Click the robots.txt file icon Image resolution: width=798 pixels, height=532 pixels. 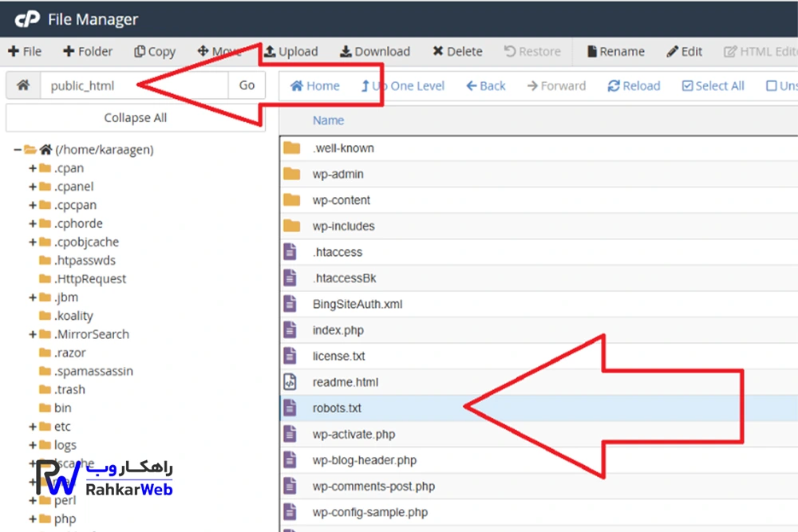290,408
